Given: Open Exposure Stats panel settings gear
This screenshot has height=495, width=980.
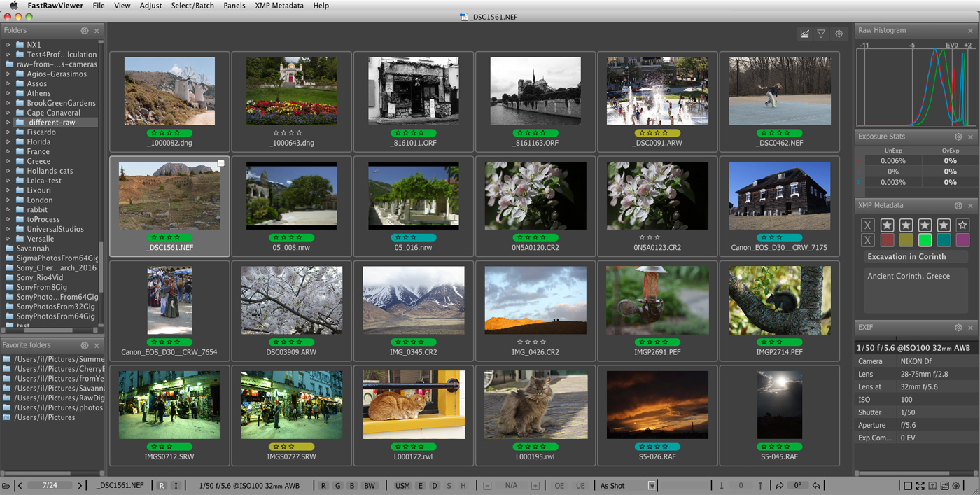Looking at the screenshot, I should (958, 137).
